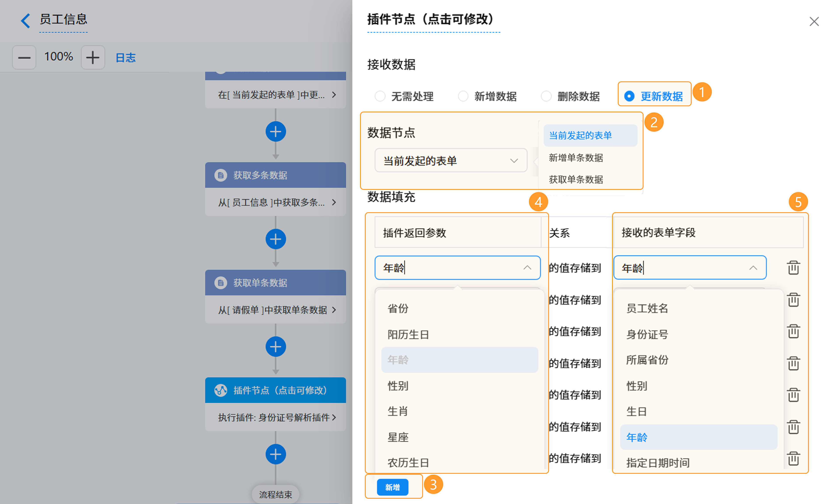The image size is (840, 504).
Task: Select 阳历生日 in plugin parameter list
Action: [x=459, y=334]
